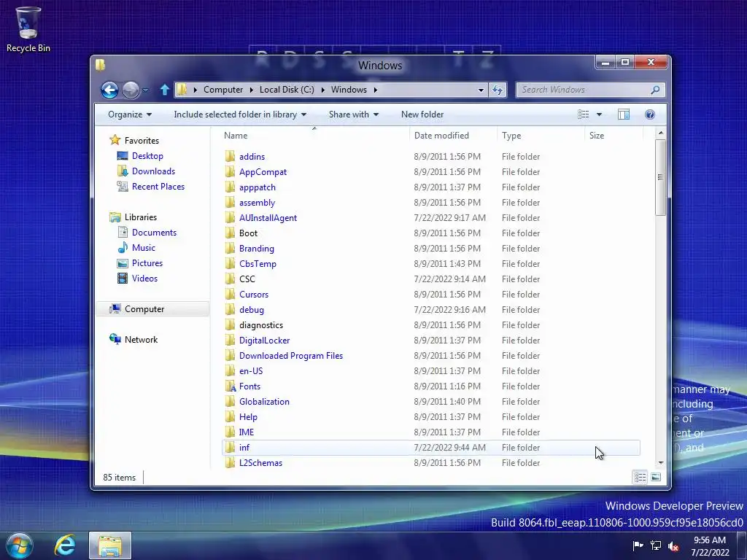The height and width of the screenshot is (560, 747).
Task: Refresh the Windows folder view
Action: point(498,90)
